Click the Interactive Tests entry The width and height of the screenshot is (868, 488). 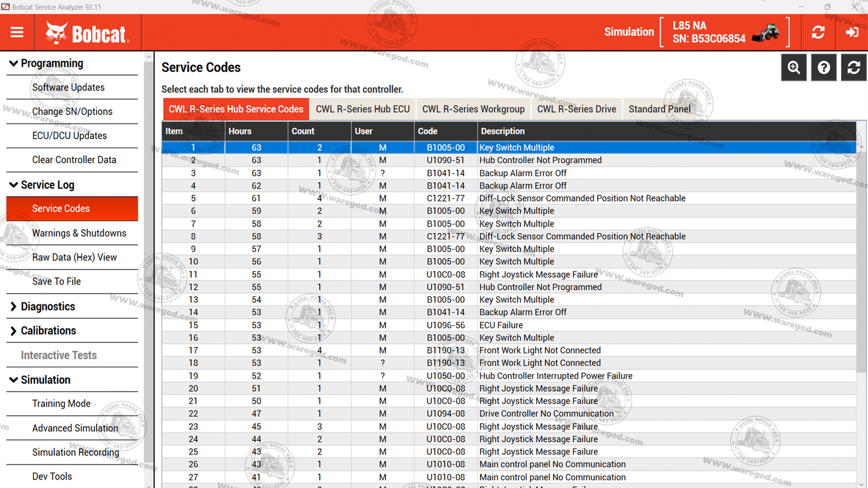[x=59, y=355]
